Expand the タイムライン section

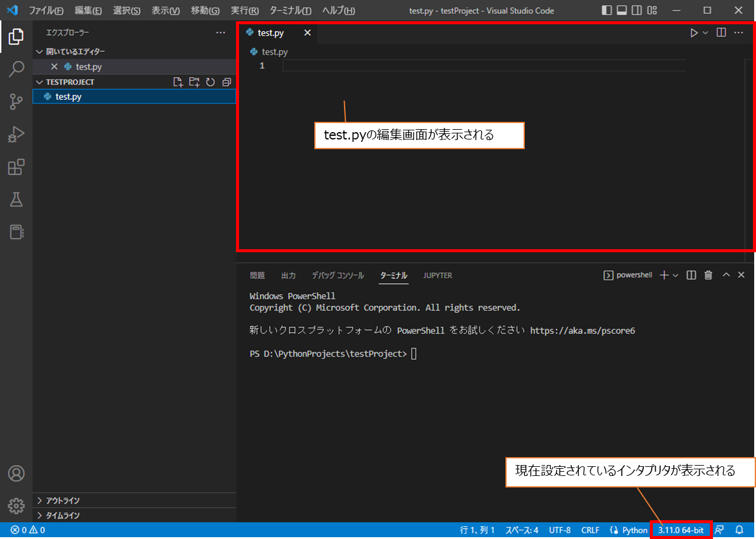[x=62, y=515]
